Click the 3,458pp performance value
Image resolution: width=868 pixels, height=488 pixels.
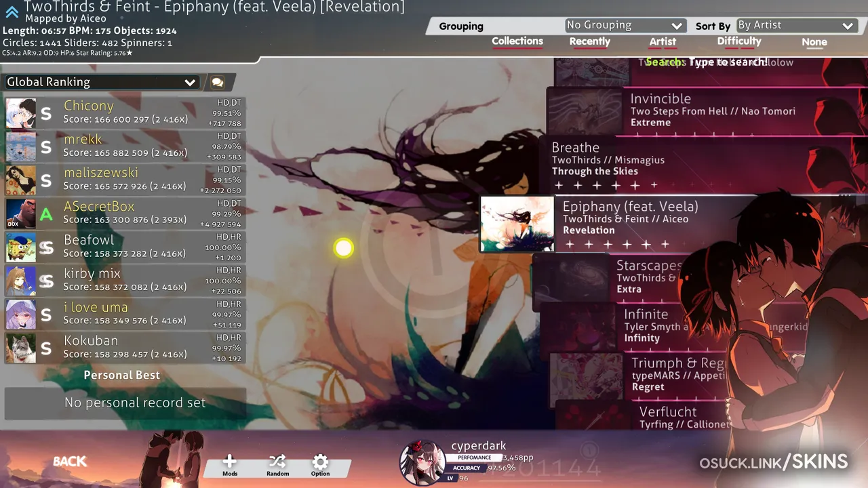coord(518,458)
